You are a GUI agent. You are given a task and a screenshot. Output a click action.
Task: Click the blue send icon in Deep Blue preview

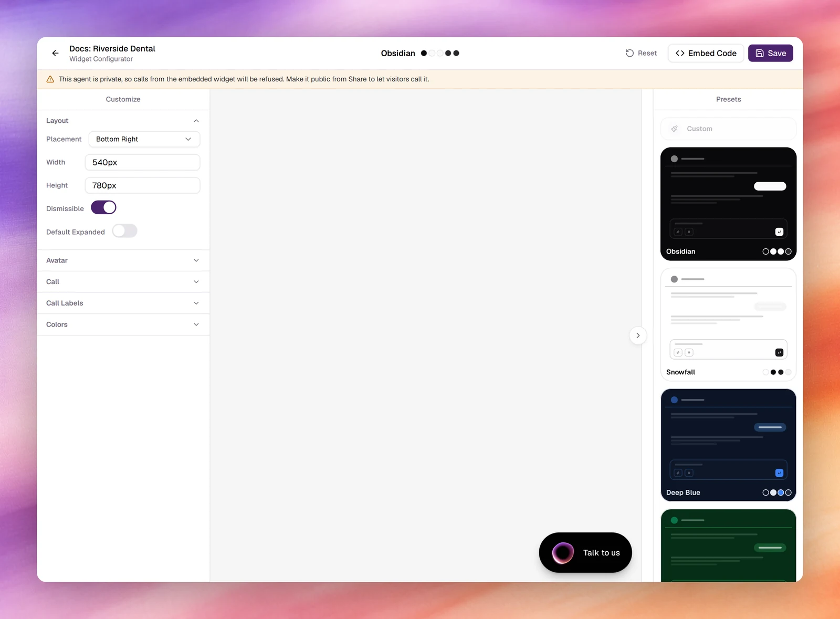(x=779, y=473)
